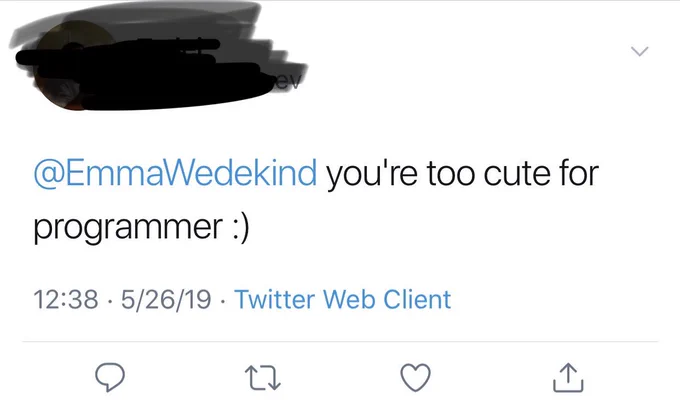Open the blacked-out profile avatar
This screenshot has width=680, height=410.
coord(74,65)
